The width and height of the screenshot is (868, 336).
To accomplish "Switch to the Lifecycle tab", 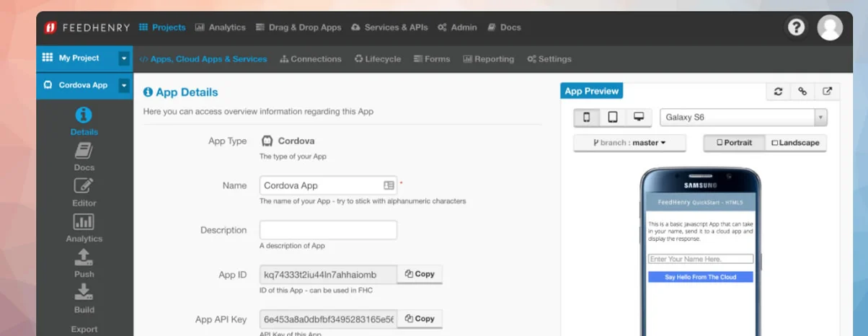I will click(x=378, y=59).
